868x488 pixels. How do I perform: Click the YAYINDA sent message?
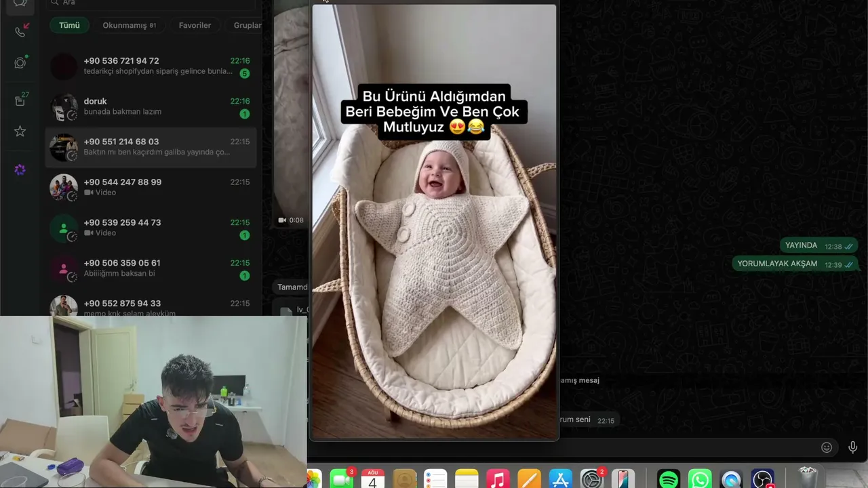[818, 246]
